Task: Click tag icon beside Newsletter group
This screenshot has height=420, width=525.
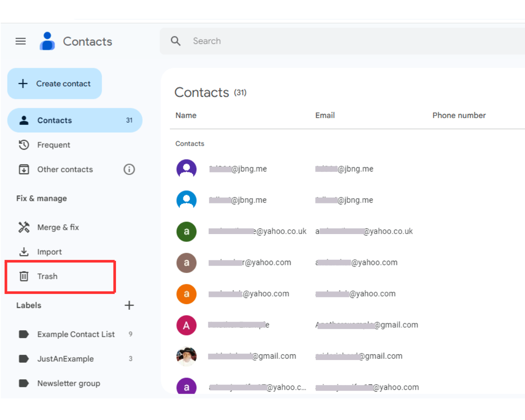Action: pos(24,383)
